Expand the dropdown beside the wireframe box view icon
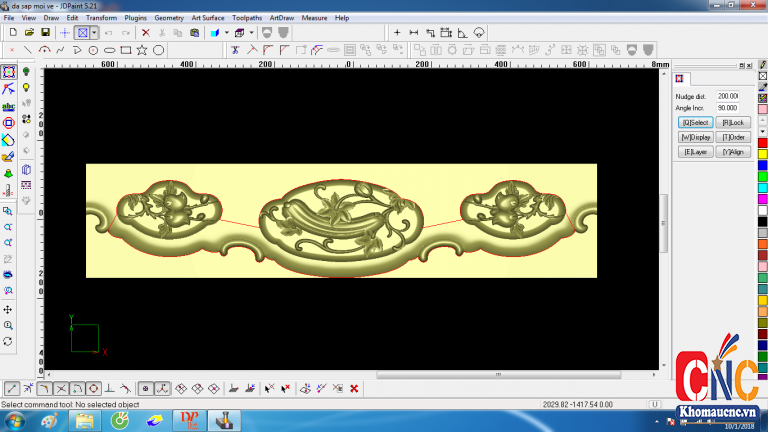 pyautogui.click(x=252, y=33)
